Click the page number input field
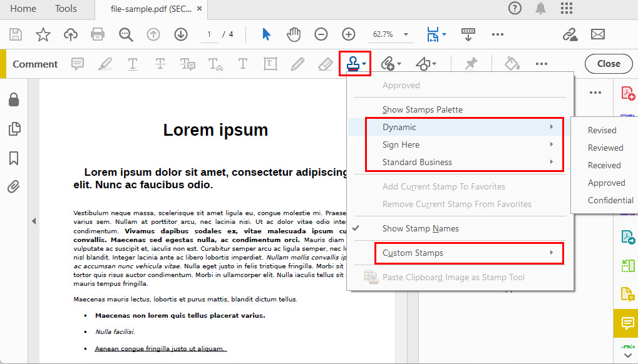Viewport: 638px width, 364px height. pos(208,34)
